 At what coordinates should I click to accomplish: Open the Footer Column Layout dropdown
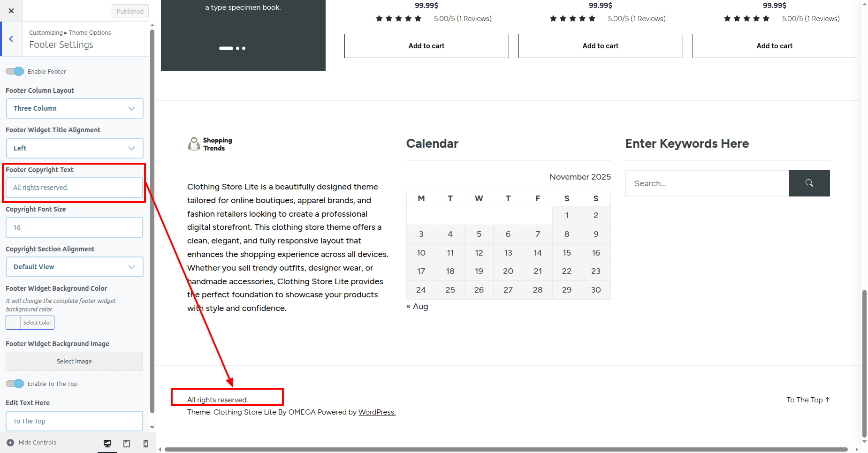tap(75, 108)
